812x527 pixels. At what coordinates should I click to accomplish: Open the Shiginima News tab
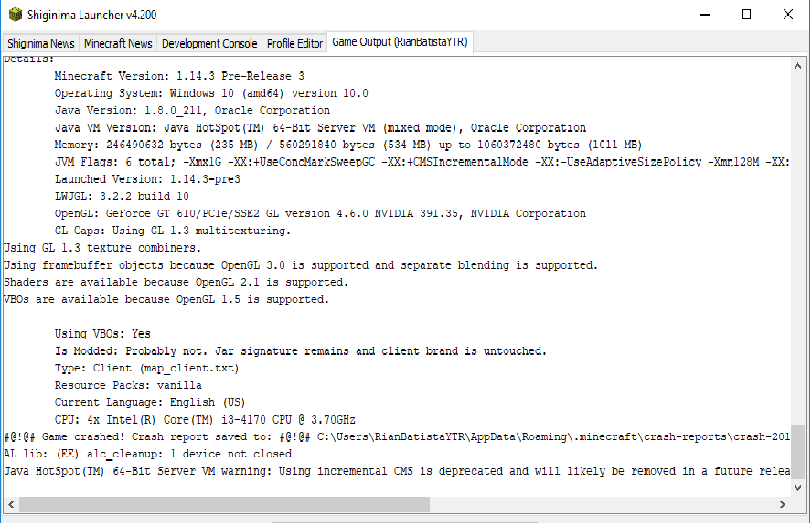(x=41, y=43)
